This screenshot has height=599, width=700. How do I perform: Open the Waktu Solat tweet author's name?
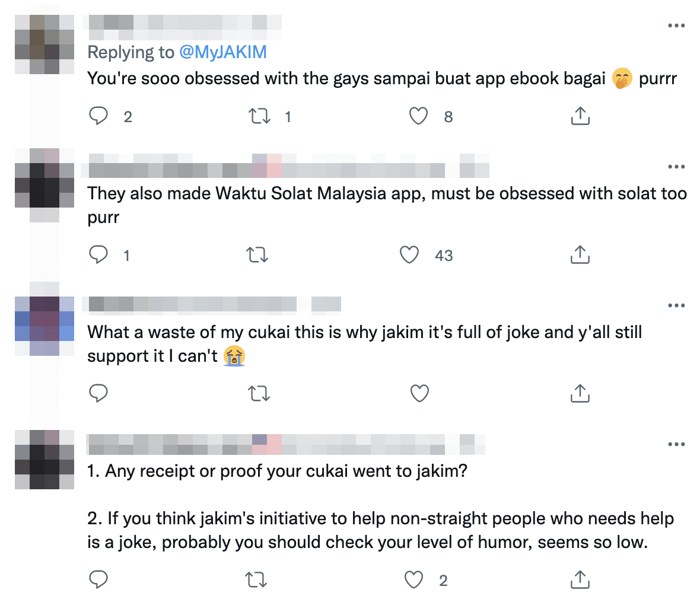click(178, 170)
